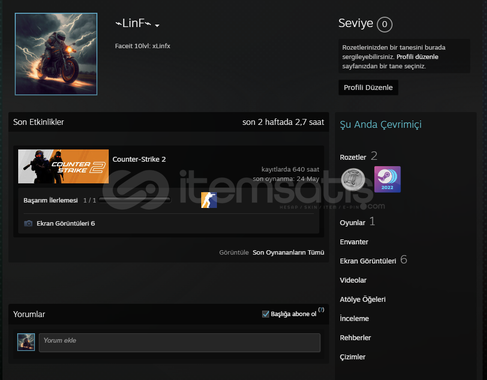The width and height of the screenshot is (487, 380).
Task: Click the Profili Düzenle button
Action: tap(368, 87)
